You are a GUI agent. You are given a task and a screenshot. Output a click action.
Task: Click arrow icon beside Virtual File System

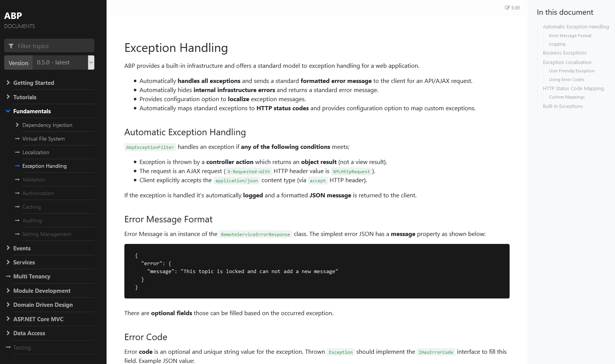17,139
